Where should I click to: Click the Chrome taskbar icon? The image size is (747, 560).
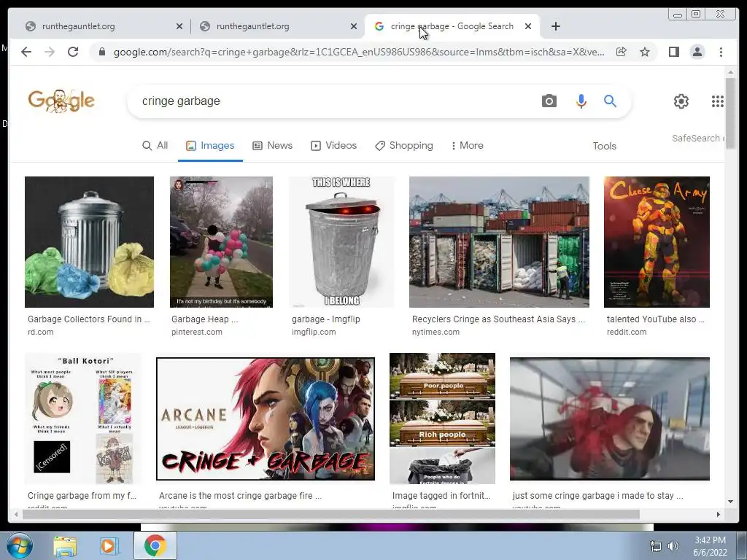pyautogui.click(x=155, y=545)
